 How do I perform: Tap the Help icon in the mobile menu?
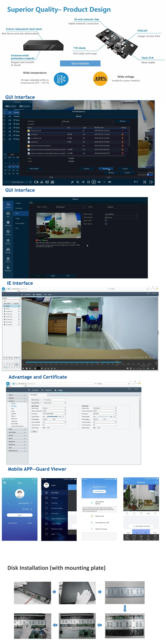46,534
